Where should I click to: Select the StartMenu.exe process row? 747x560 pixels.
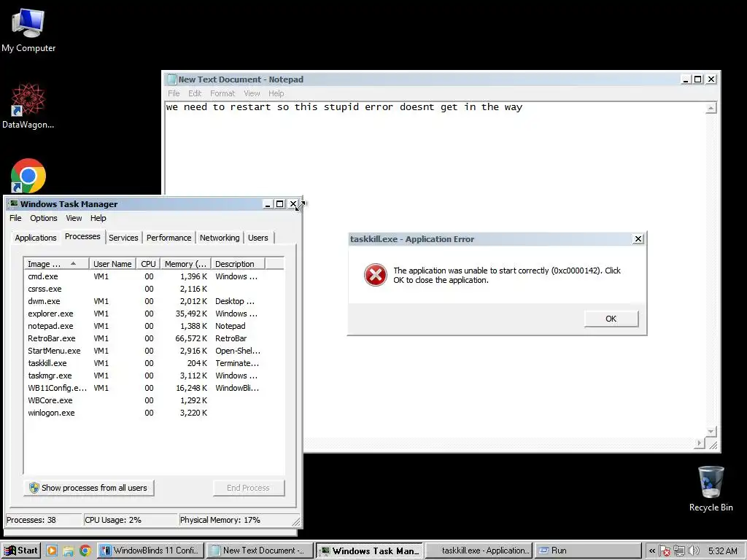coord(153,351)
